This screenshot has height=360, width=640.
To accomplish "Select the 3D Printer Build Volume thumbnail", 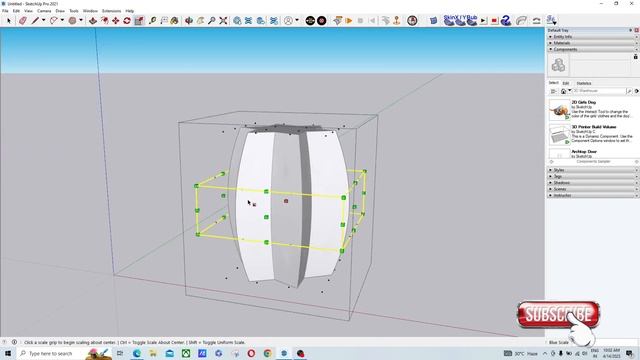I will point(559,135).
